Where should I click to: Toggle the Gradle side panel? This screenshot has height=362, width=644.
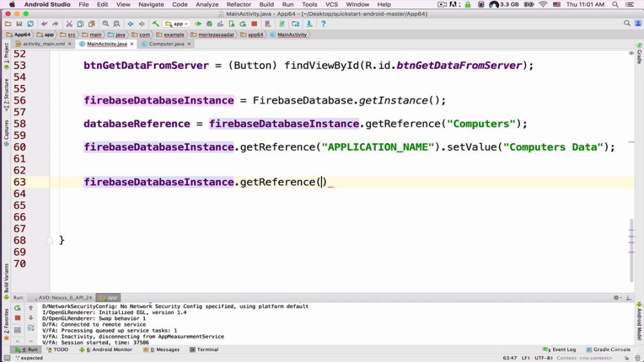(639, 53)
